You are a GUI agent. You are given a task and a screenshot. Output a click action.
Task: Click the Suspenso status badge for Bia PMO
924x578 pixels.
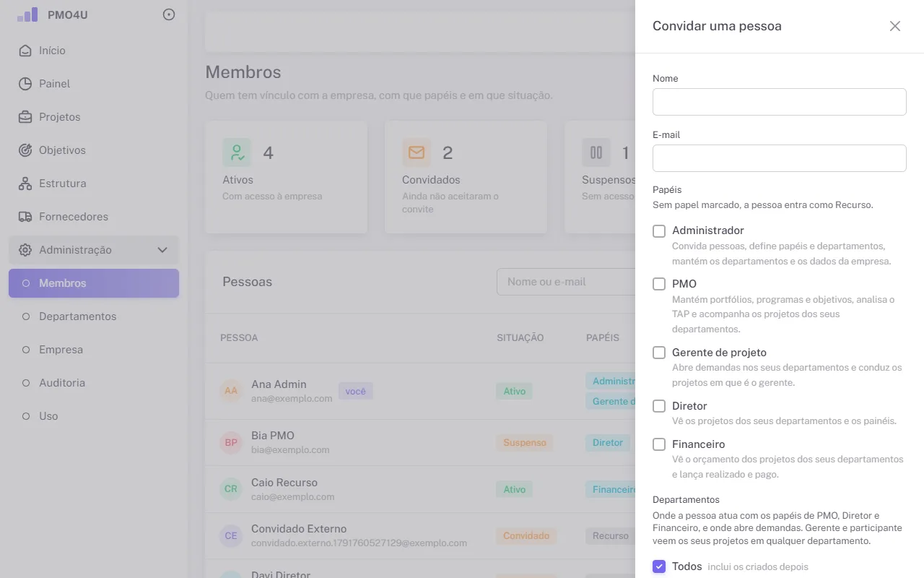(x=525, y=442)
